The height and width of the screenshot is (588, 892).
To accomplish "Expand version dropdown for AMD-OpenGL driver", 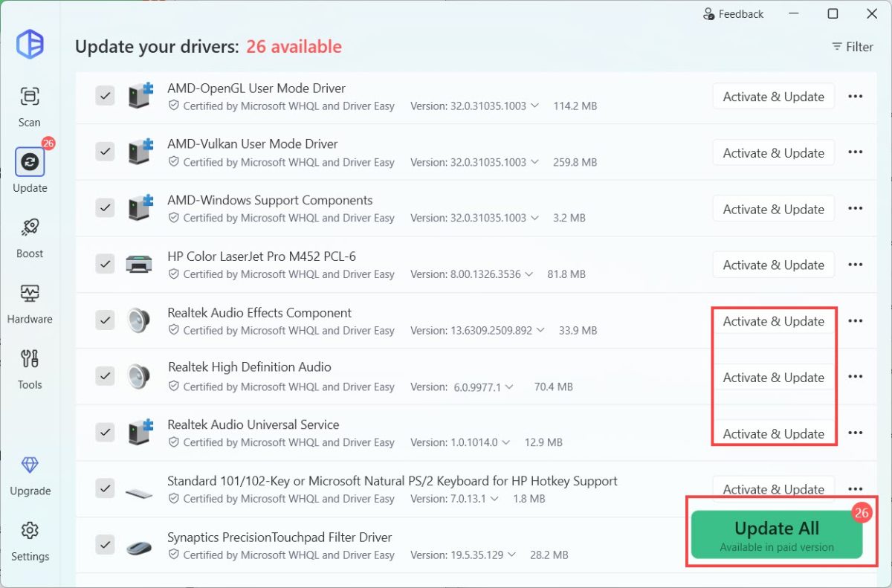I will coord(533,106).
